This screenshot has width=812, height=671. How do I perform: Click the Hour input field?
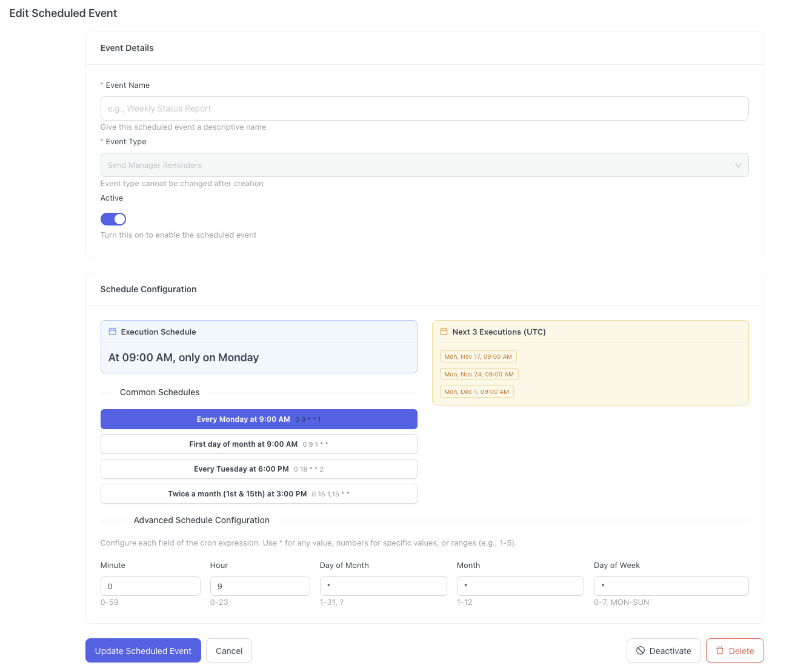coord(260,586)
